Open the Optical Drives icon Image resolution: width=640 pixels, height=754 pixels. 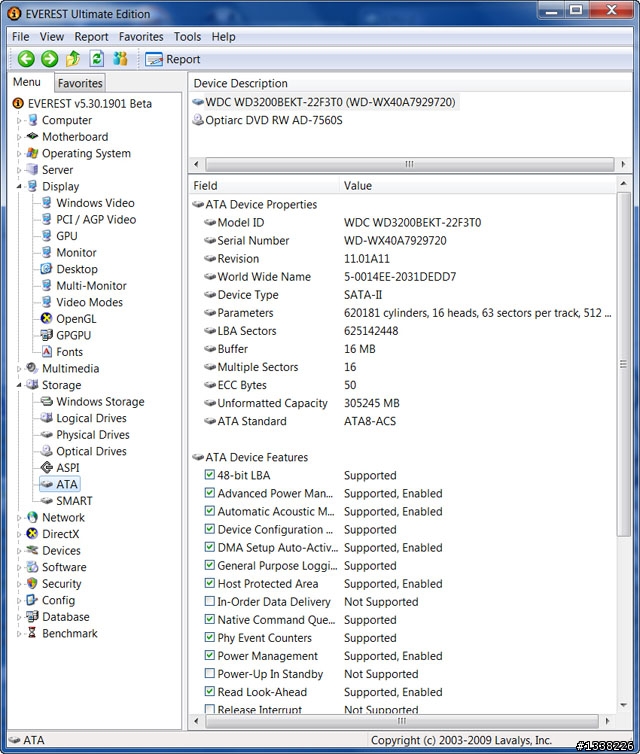47,451
